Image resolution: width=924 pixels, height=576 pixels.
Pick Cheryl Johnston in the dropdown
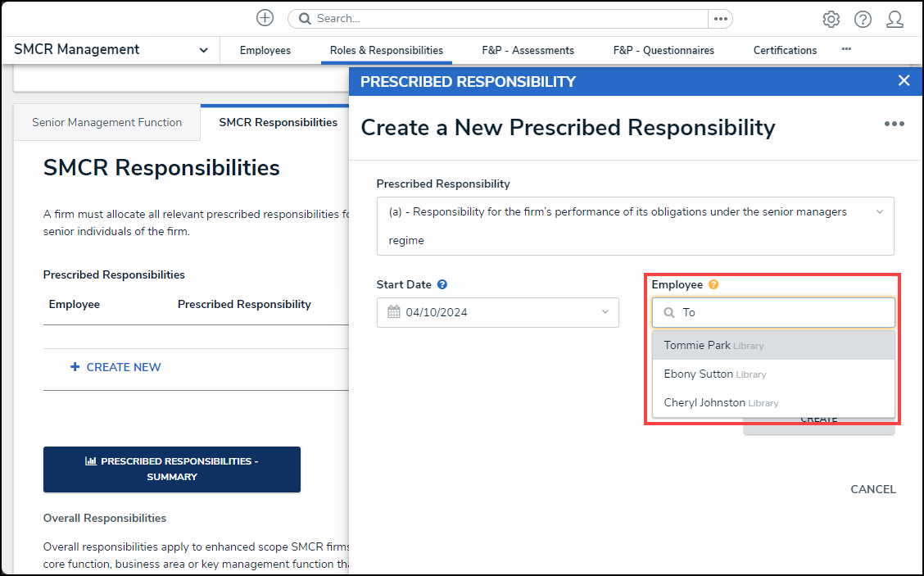(704, 402)
